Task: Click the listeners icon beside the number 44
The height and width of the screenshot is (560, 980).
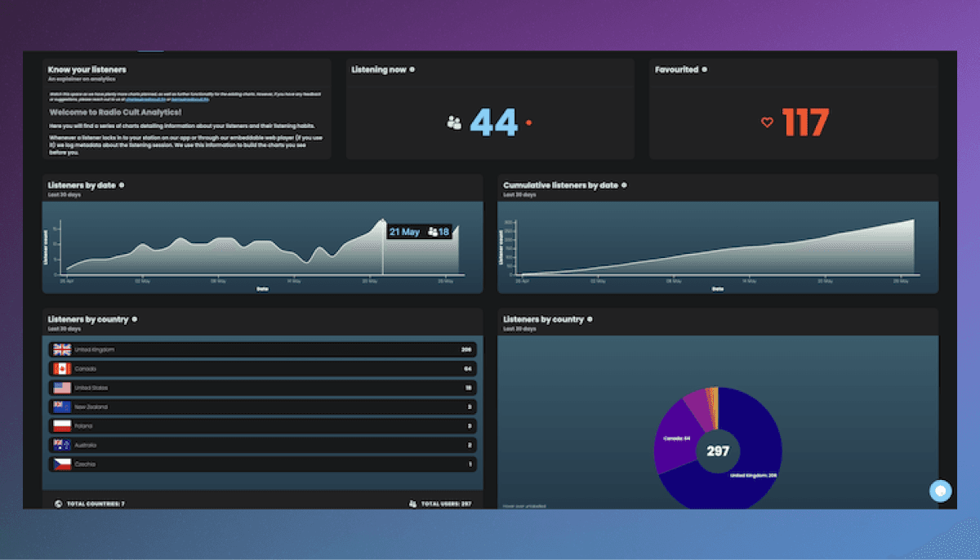Action: [452, 121]
